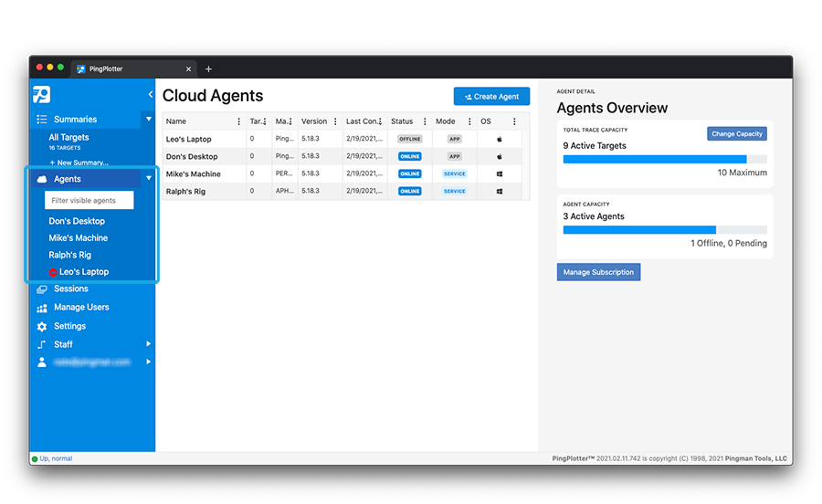Click the Create Agent button
The image size is (822, 504).
pos(491,97)
